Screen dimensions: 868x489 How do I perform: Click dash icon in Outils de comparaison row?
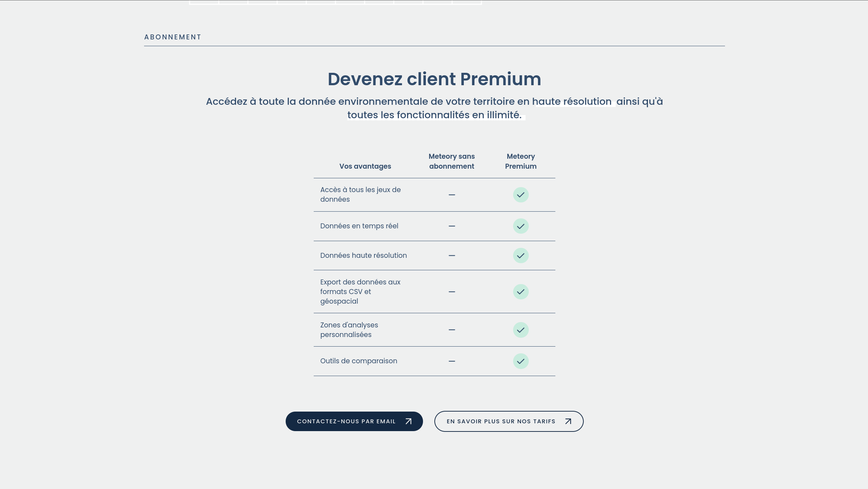click(452, 361)
